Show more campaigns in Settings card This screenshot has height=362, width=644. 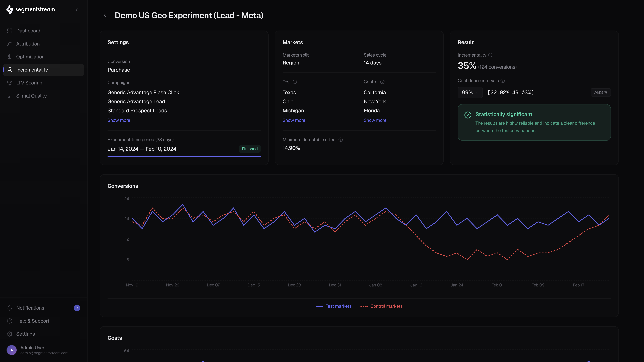[x=119, y=120]
